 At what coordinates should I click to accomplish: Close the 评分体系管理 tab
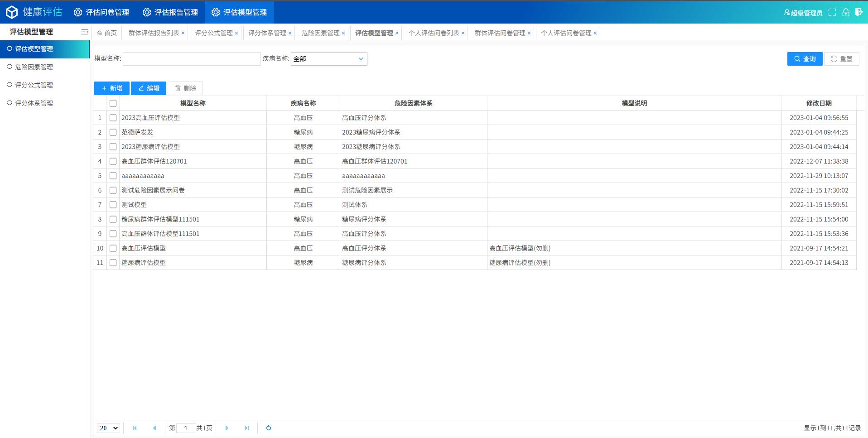[x=290, y=33]
